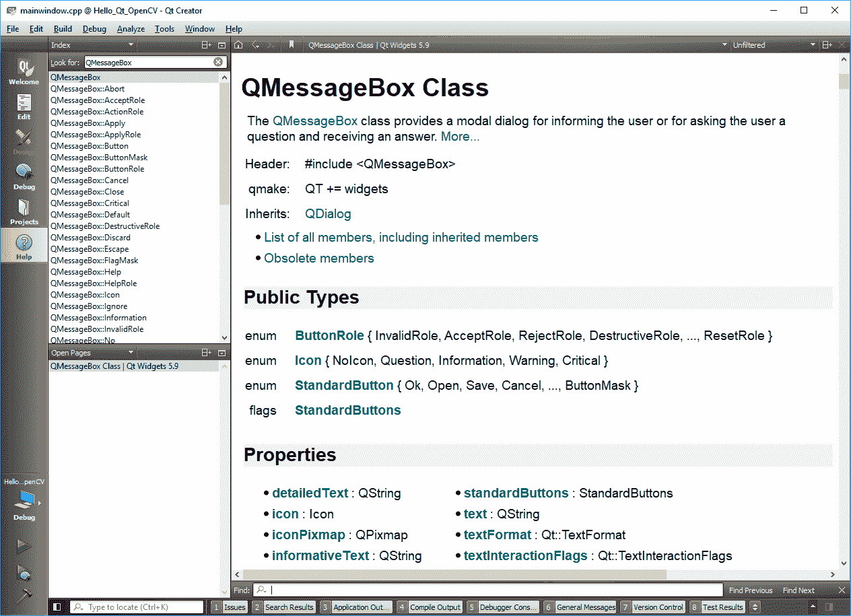Follow the QDialog inherits link
The image size is (851, 616).
[328, 214]
